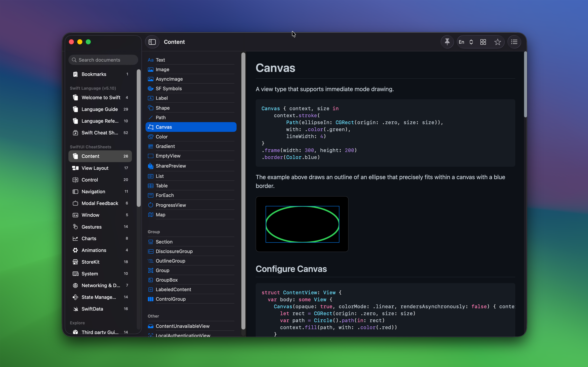The height and width of the screenshot is (367, 588).
Task: Toggle the bookmark star icon
Action: coord(497,42)
